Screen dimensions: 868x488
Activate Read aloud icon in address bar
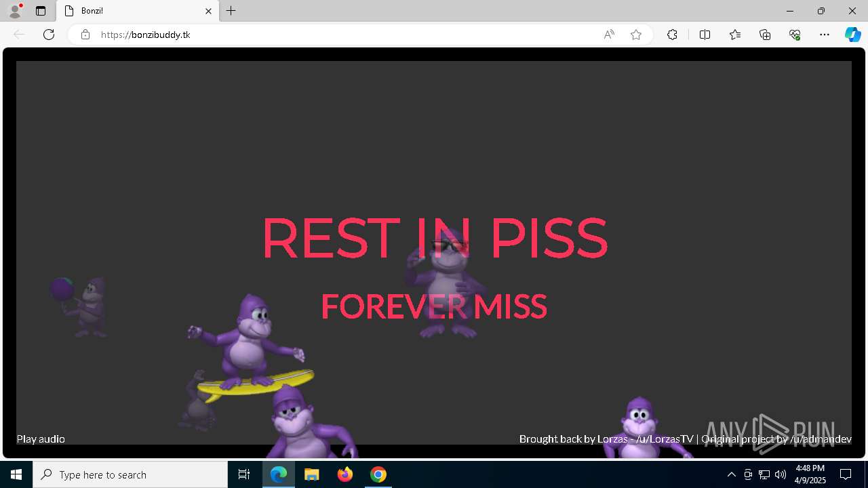click(x=609, y=35)
